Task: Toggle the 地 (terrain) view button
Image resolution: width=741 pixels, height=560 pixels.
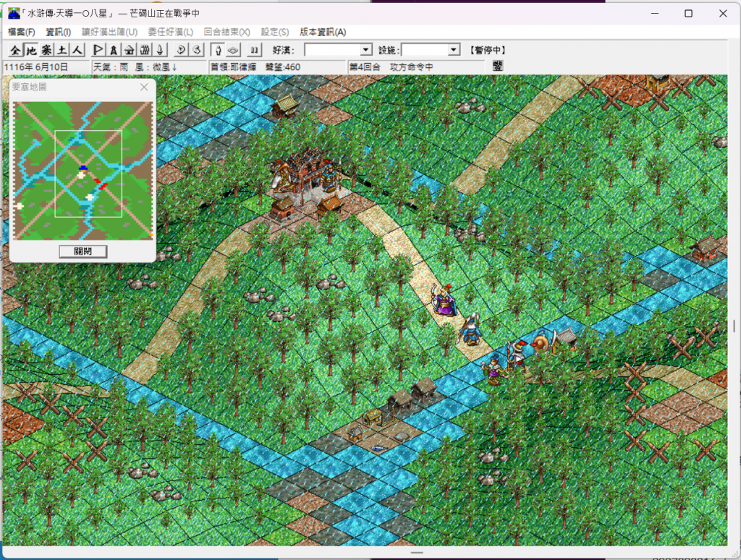Action: point(31,50)
